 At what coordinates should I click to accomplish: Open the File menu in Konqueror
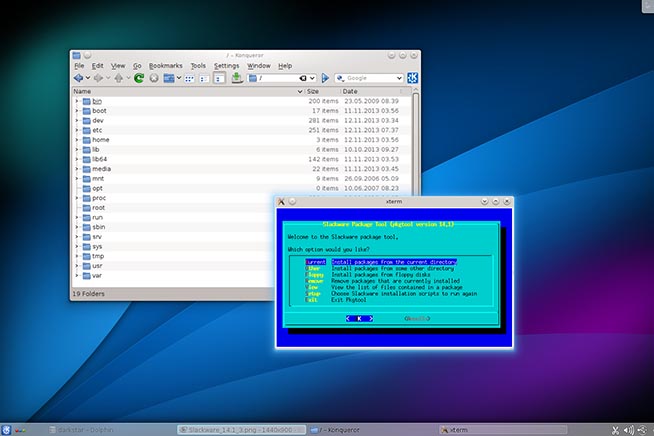point(79,66)
